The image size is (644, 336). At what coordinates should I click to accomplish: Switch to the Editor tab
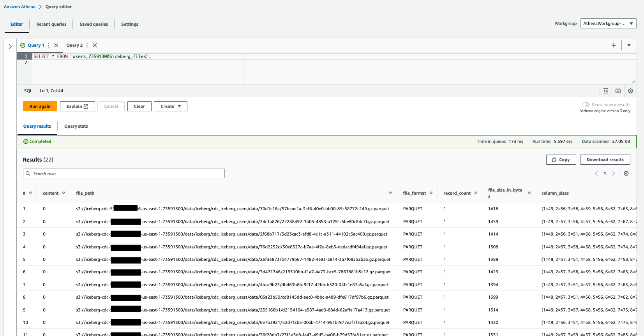(x=17, y=24)
